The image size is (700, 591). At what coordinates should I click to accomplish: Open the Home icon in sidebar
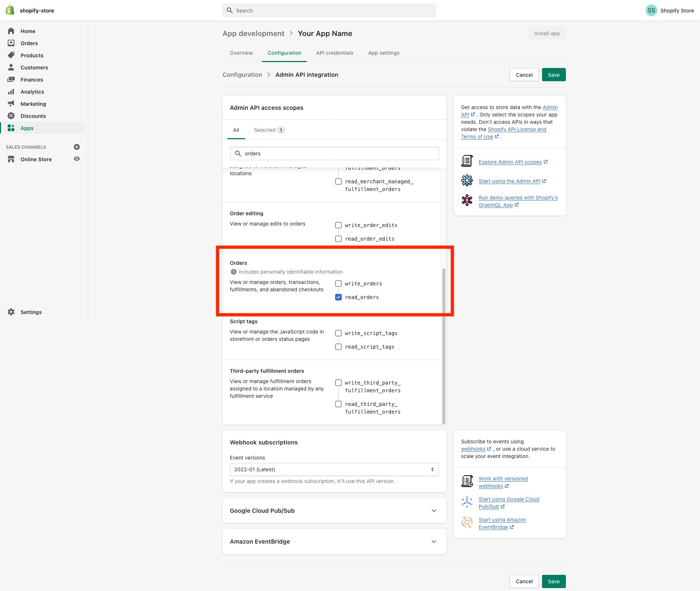pyautogui.click(x=11, y=31)
